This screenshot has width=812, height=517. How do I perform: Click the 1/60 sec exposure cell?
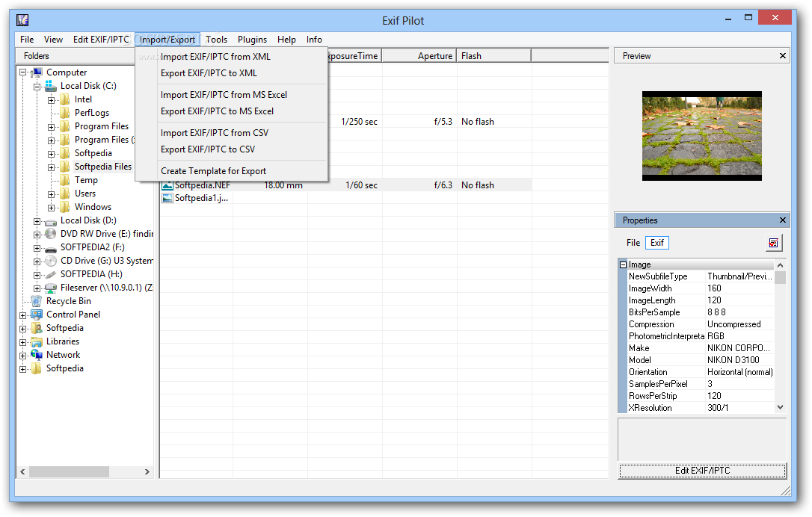(361, 185)
